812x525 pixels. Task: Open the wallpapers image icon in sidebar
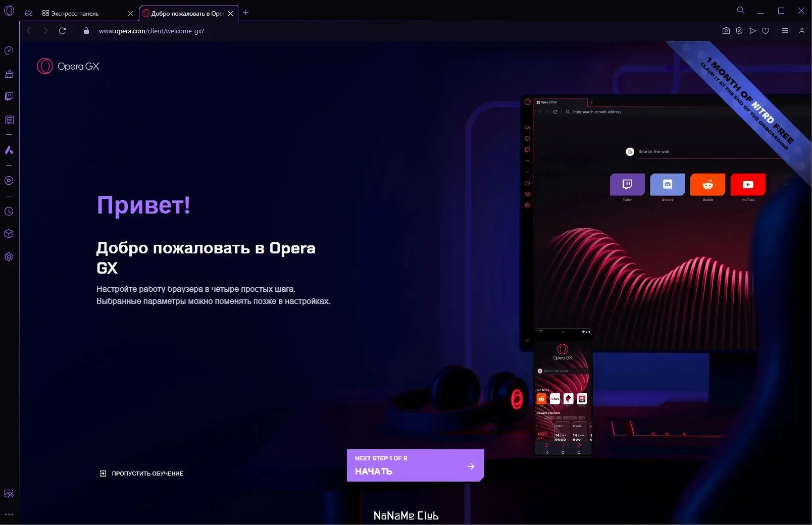pyautogui.click(x=9, y=493)
